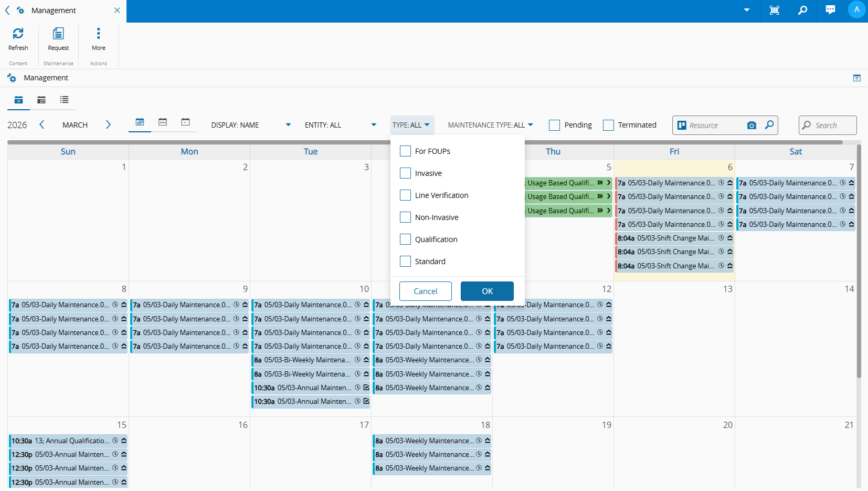Select day 13 in the calendar
Screen dimensions: 868x491
point(728,289)
